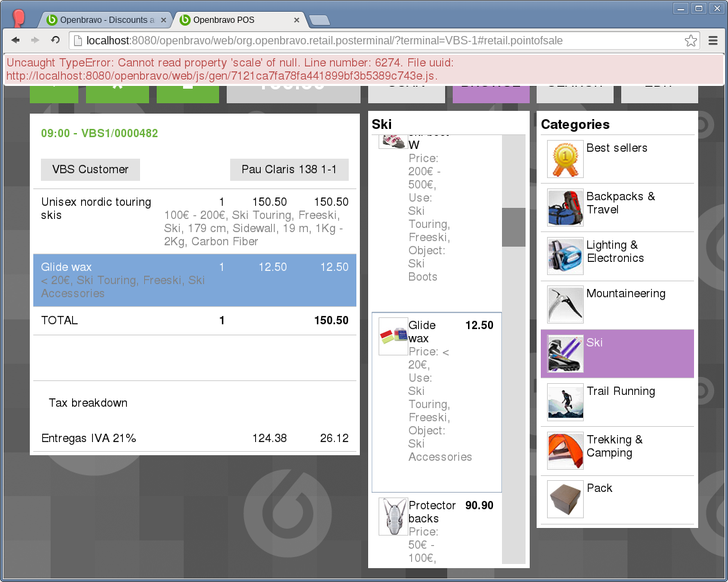Add Protector backs product priced 90.90

point(436,529)
